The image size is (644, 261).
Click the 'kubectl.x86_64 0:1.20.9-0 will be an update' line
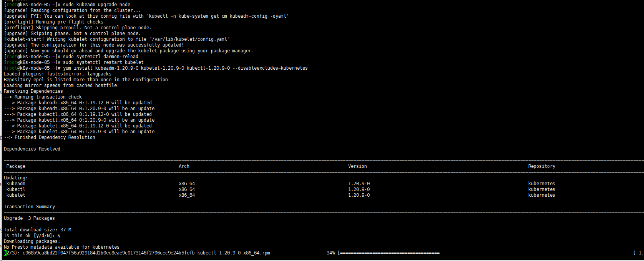coord(79,120)
